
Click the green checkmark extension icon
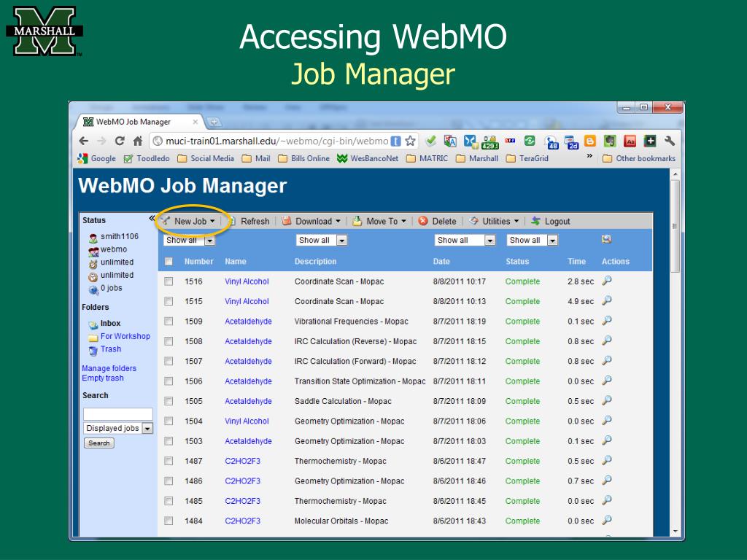(x=431, y=141)
